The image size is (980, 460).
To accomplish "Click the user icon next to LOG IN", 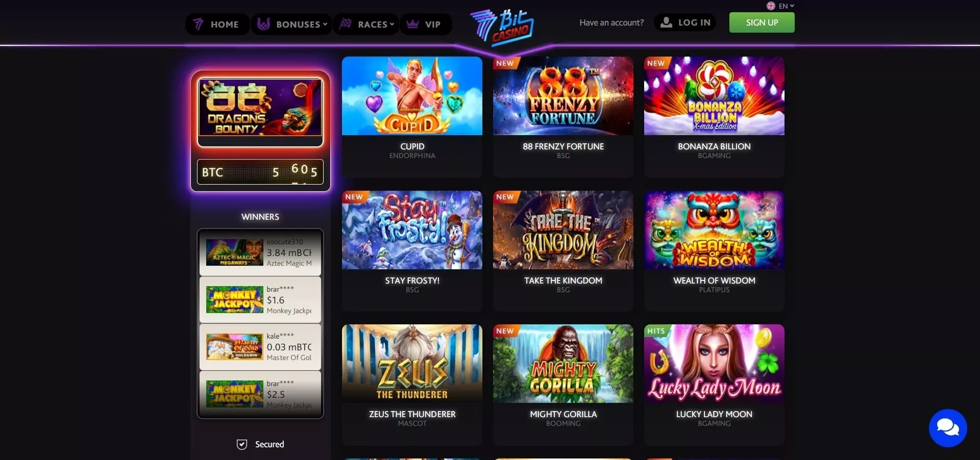I will click(666, 22).
